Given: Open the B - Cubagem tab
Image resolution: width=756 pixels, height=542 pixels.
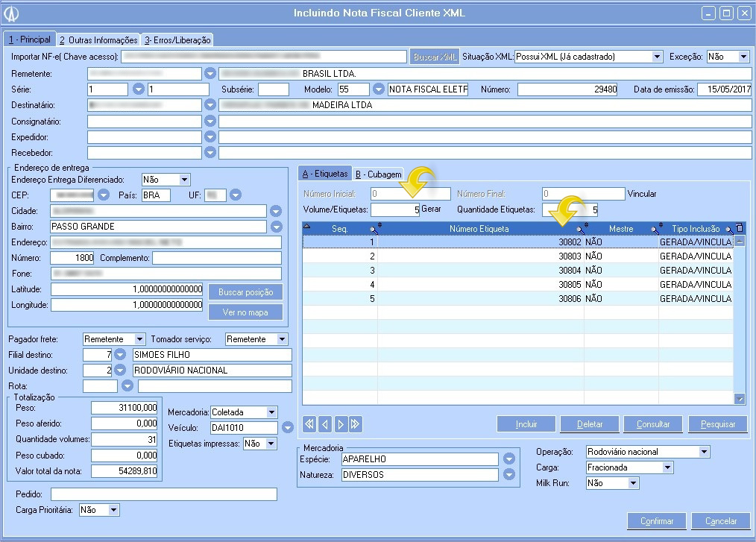Looking at the screenshot, I should [378, 174].
